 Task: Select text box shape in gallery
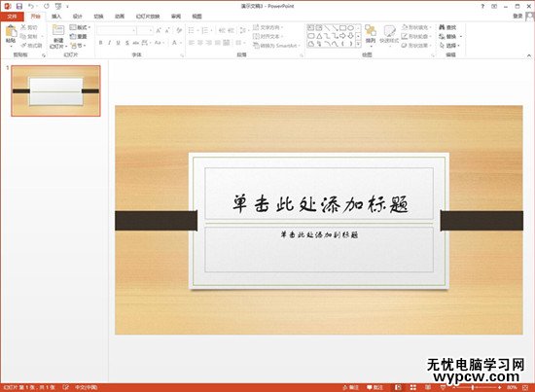(x=311, y=27)
